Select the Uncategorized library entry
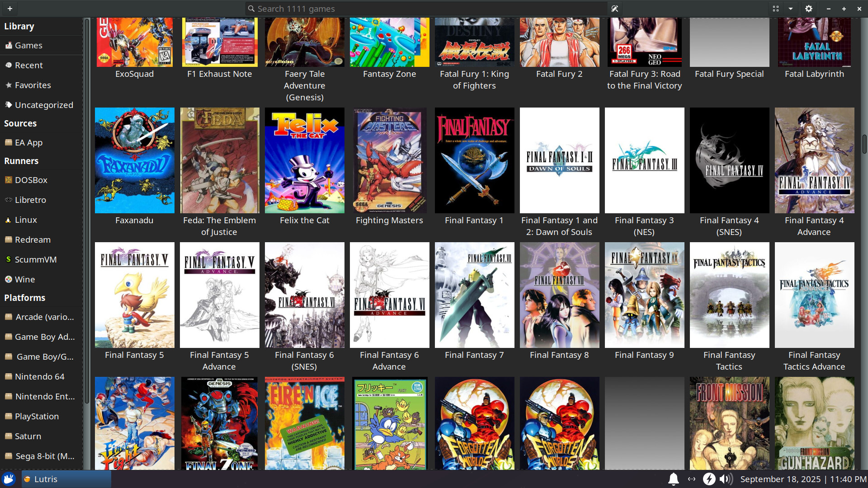 point(43,105)
